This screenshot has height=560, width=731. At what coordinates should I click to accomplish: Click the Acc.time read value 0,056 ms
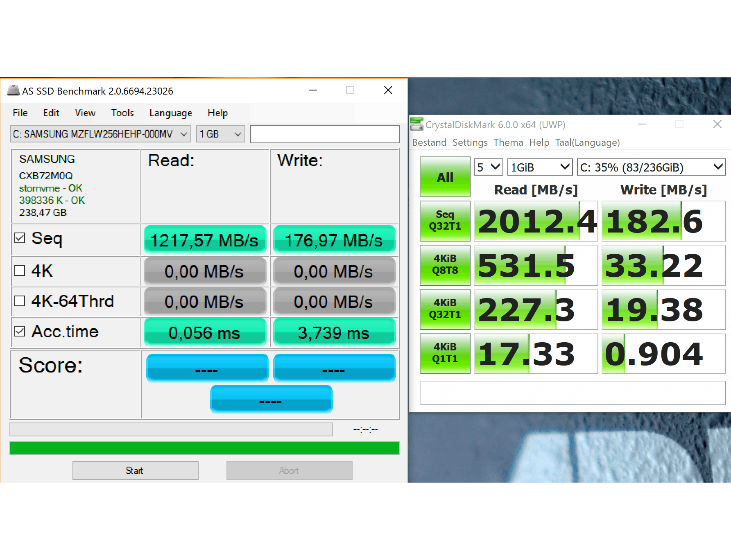[x=205, y=332]
